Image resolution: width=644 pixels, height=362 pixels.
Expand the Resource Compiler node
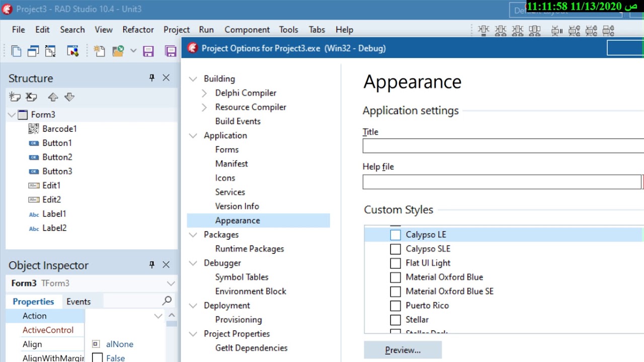(x=204, y=107)
